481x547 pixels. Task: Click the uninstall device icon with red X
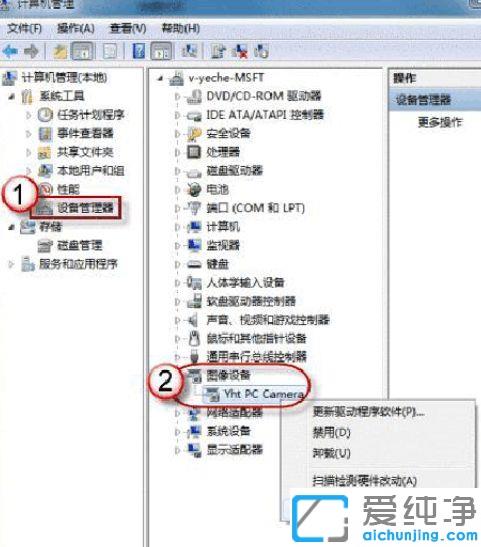pyautogui.click(x=240, y=51)
